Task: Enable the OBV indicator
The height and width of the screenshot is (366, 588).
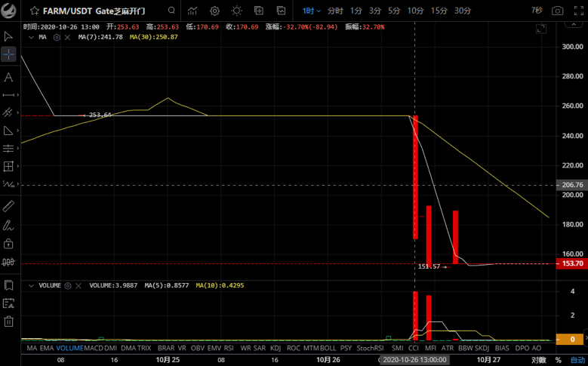Action: 196,348
